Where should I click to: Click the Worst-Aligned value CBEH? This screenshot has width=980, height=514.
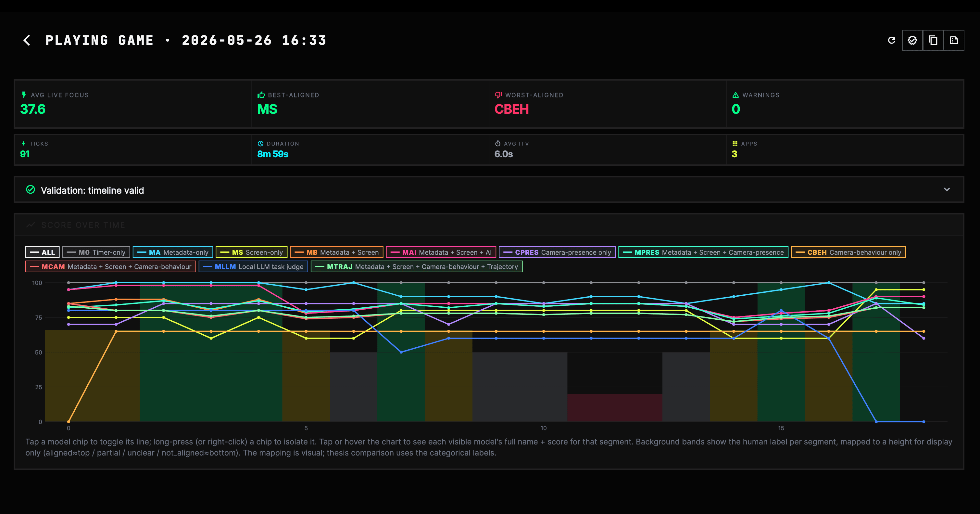pos(512,109)
